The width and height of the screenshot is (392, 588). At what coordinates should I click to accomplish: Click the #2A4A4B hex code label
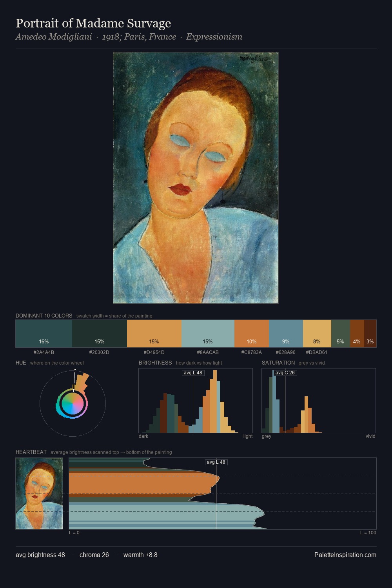pos(44,352)
